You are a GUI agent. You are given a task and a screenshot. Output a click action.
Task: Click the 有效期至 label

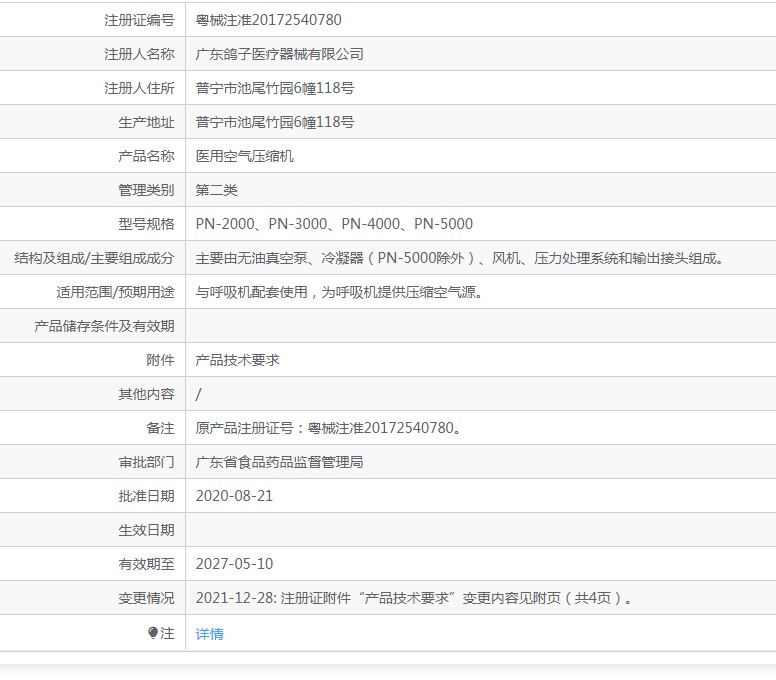[x=146, y=564]
